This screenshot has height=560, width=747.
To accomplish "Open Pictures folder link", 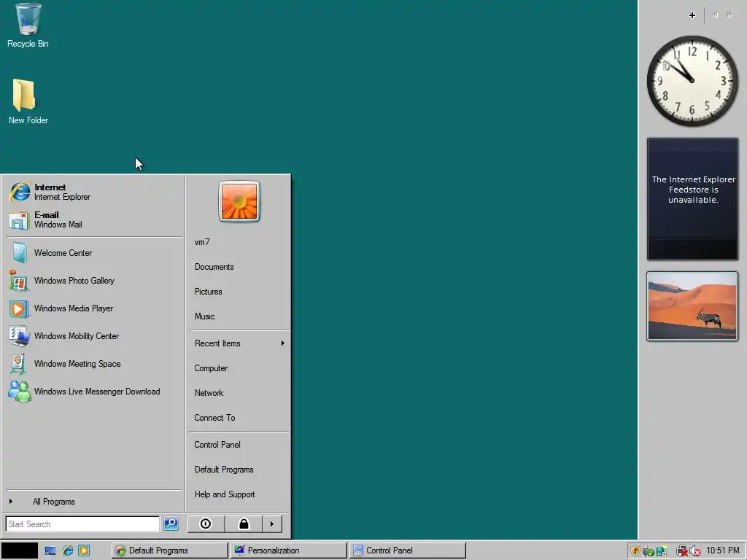I will coord(239,292).
